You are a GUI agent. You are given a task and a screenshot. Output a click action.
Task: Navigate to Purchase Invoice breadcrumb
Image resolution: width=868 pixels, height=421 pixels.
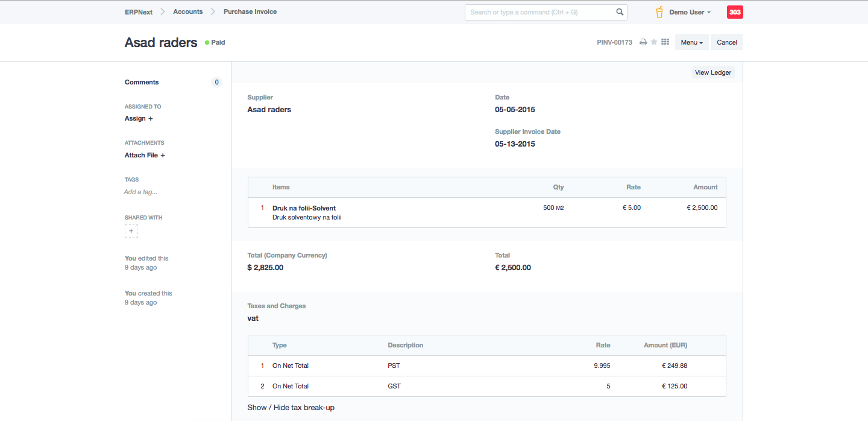(x=250, y=11)
